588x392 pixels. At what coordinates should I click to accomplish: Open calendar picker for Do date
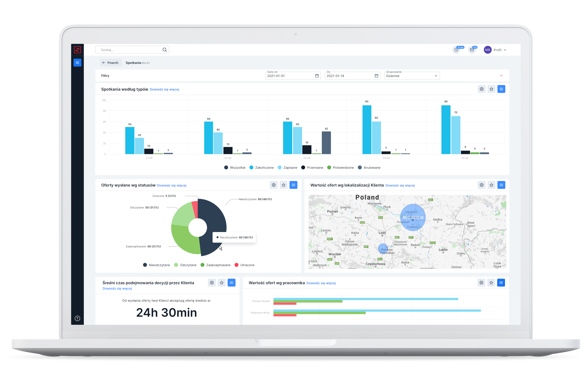376,76
